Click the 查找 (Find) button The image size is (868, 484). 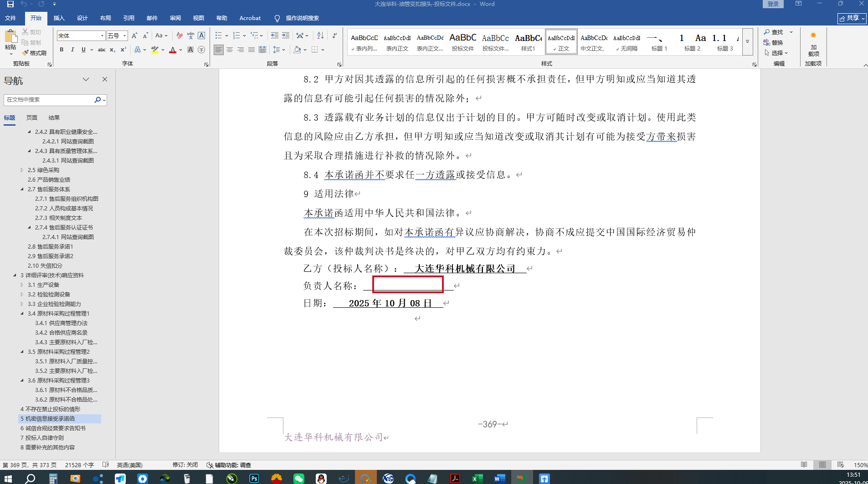[774, 32]
